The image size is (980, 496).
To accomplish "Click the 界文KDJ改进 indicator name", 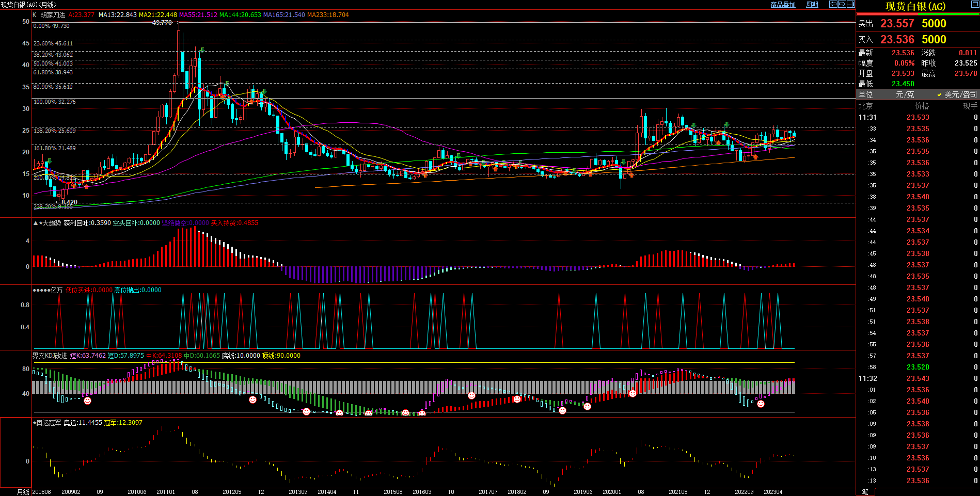I will click(50, 356).
